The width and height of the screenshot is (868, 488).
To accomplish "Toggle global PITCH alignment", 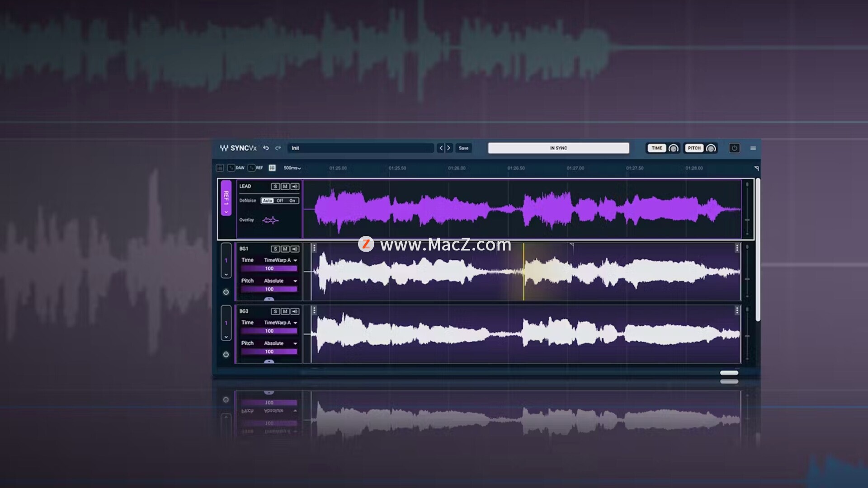I will [694, 148].
